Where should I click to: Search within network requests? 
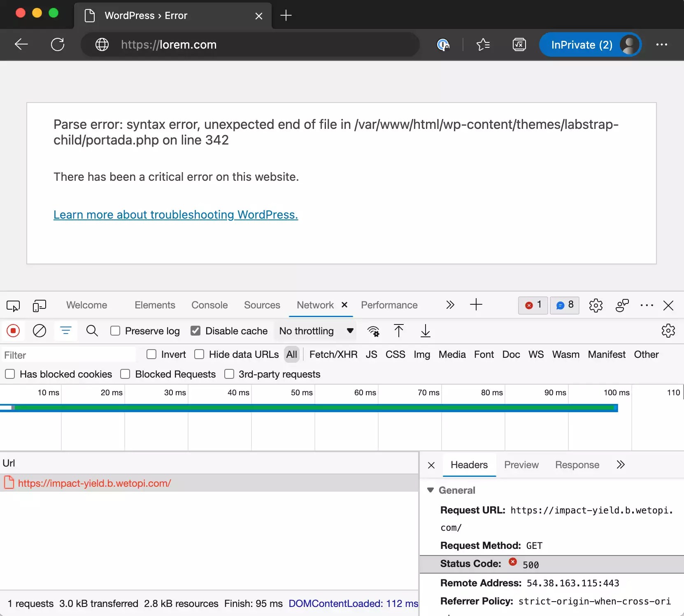click(92, 331)
